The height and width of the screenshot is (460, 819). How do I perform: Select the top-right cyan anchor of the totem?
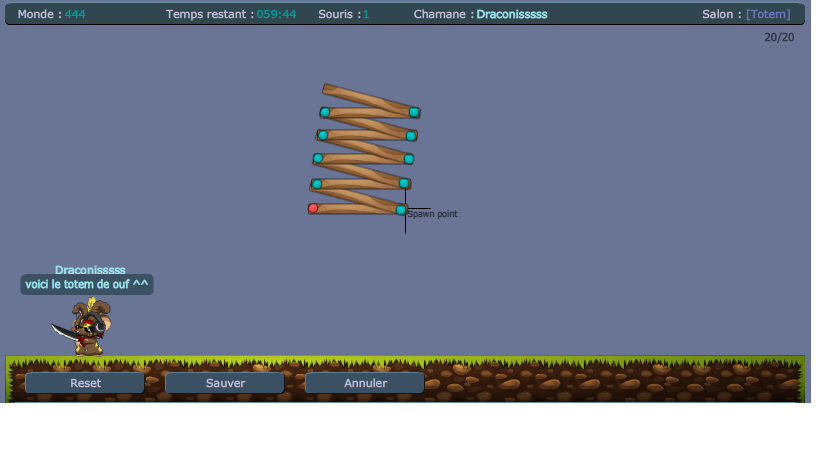[x=414, y=112]
